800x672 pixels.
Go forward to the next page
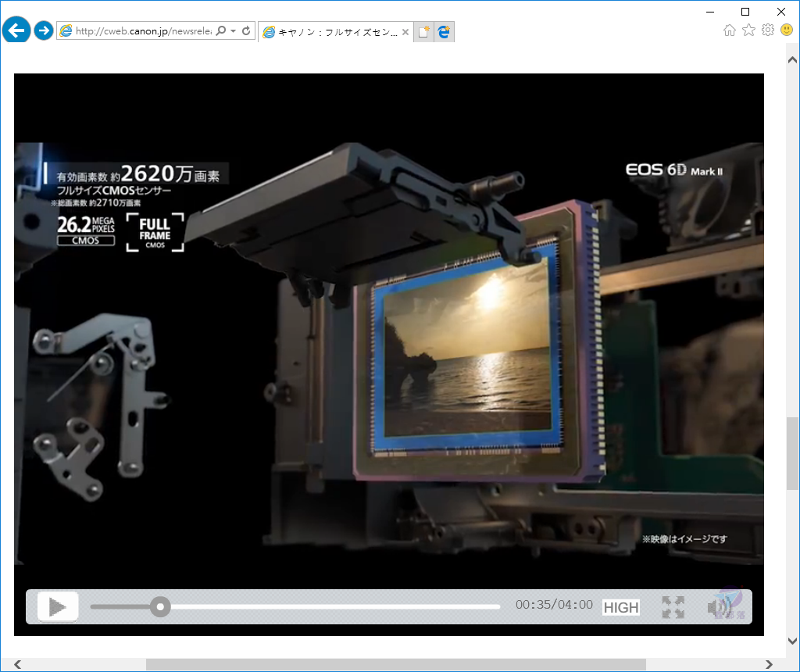[x=44, y=30]
